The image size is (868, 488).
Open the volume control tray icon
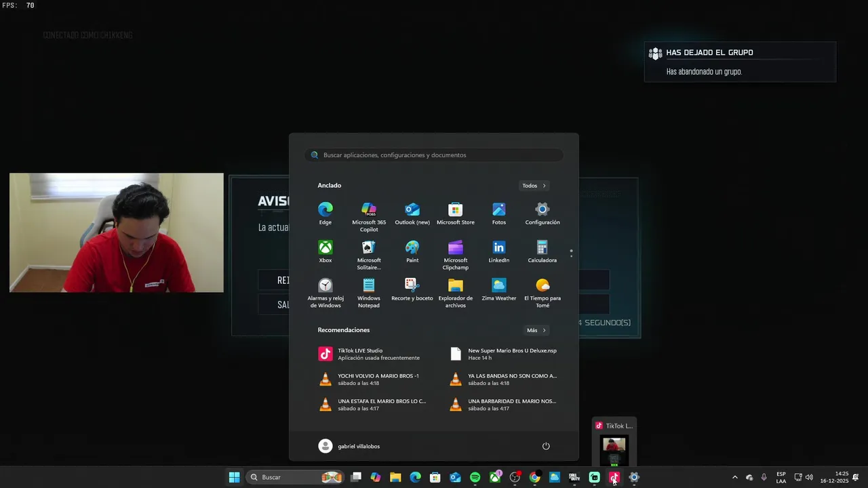809,477
